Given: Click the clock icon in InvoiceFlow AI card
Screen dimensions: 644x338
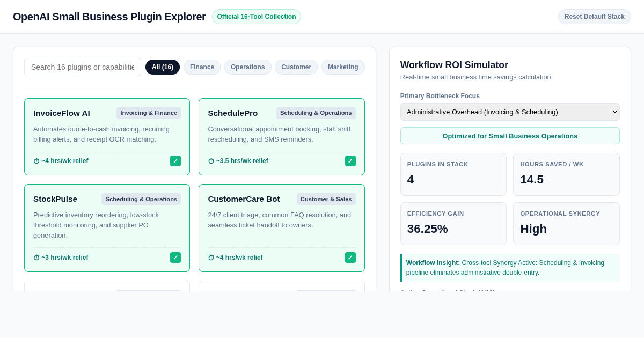Looking at the screenshot, I should (x=36, y=161).
